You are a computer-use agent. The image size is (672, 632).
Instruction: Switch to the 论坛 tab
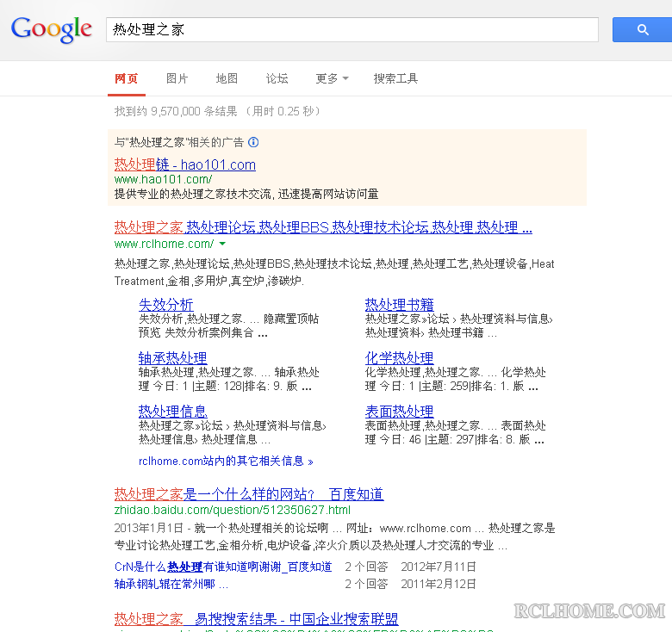point(277,78)
